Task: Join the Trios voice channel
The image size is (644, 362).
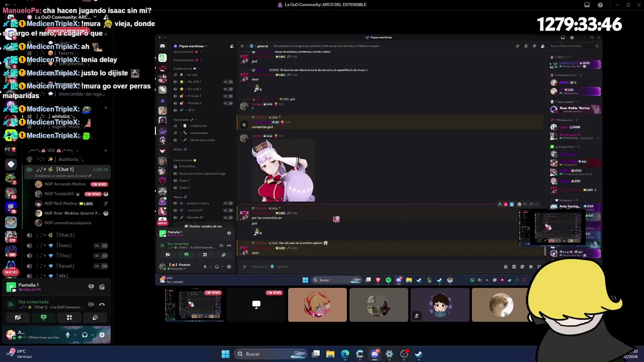Action: tap(67, 255)
